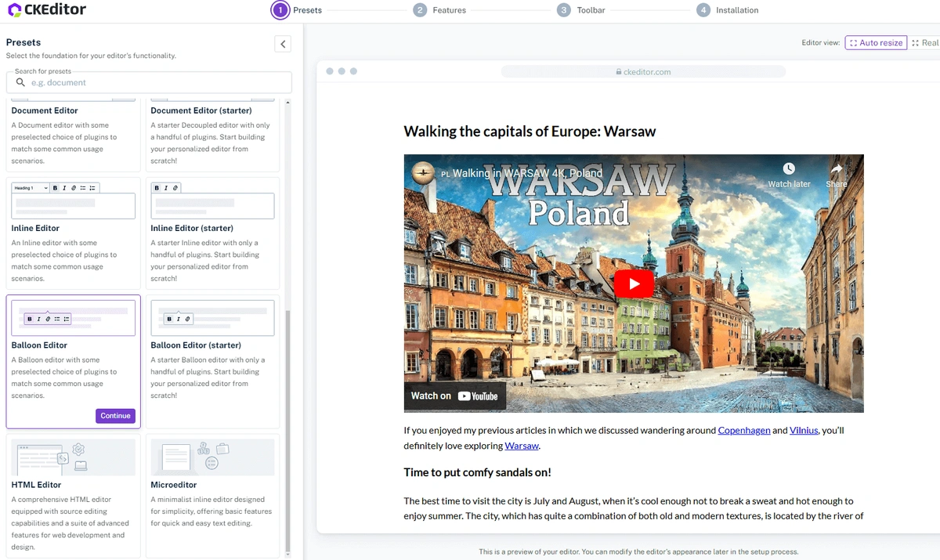The width and height of the screenshot is (940, 560).
Task: Select the Balloon Editor (starter) preset
Action: (212, 361)
